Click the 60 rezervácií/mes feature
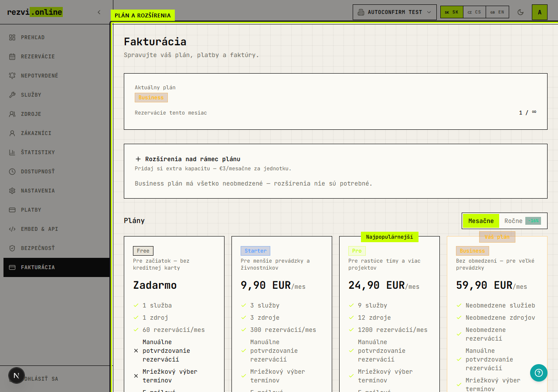 [x=174, y=330]
